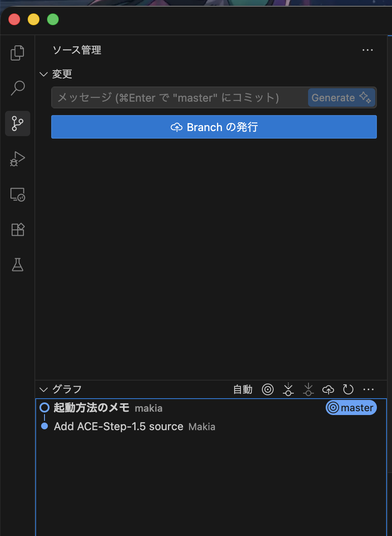Select the Source Control icon
This screenshot has height=536, width=392.
[17, 123]
